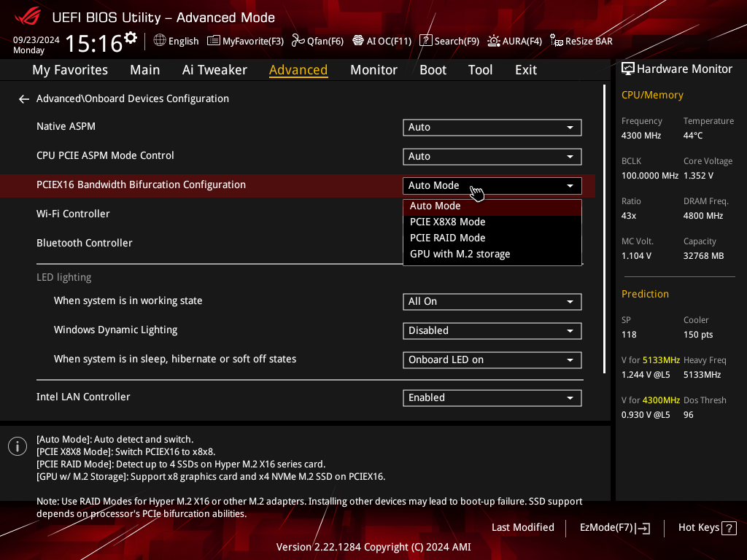The height and width of the screenshot is (560, 747).
Task: Select the Intel LAN Controller label
Action: pos(83,397)
